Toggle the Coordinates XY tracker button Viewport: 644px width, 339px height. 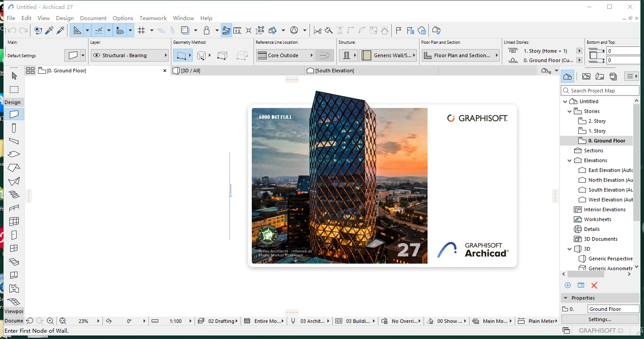pos(120,30)
